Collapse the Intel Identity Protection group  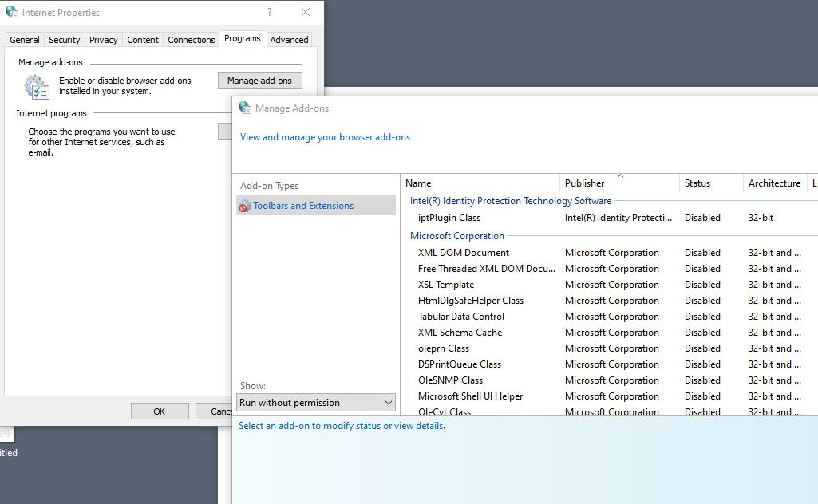tap(510, 201)
